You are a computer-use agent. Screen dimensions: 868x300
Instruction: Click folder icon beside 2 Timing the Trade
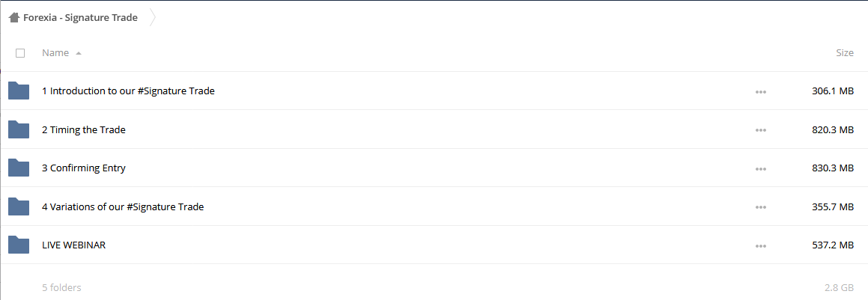pyautogui.click(x=19, y=129)
